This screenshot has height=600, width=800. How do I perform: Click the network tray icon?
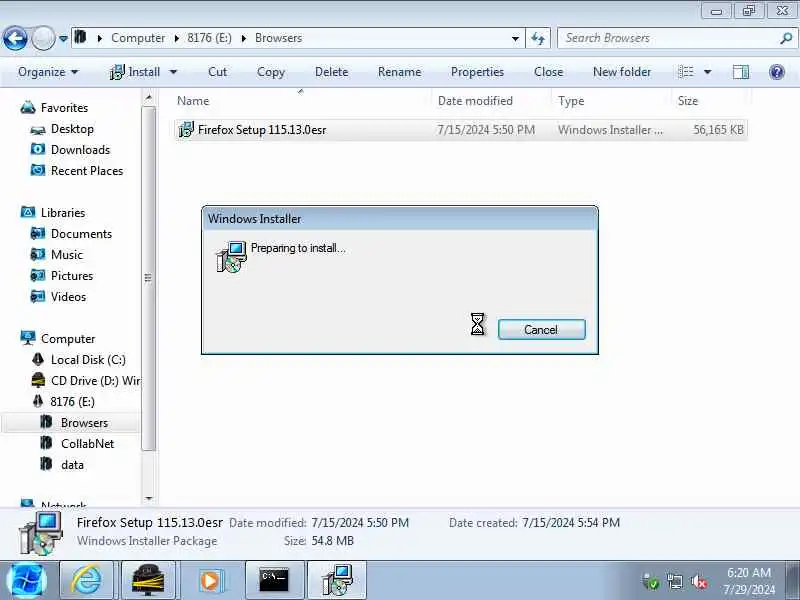[675, 582]
